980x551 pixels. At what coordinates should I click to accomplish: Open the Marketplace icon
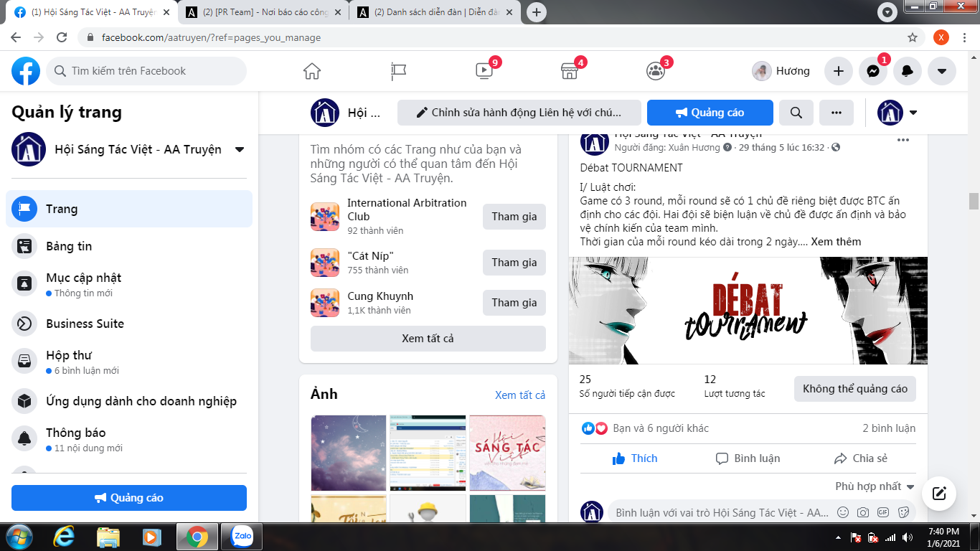click(x=570, y=71)
